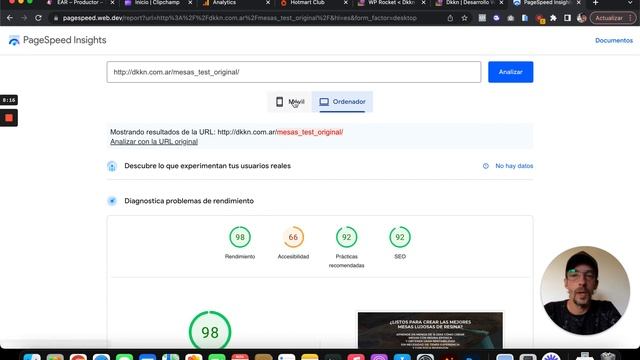Click the lock icon in the address bar
The image size is (640, 360).
tap(56, 18)
